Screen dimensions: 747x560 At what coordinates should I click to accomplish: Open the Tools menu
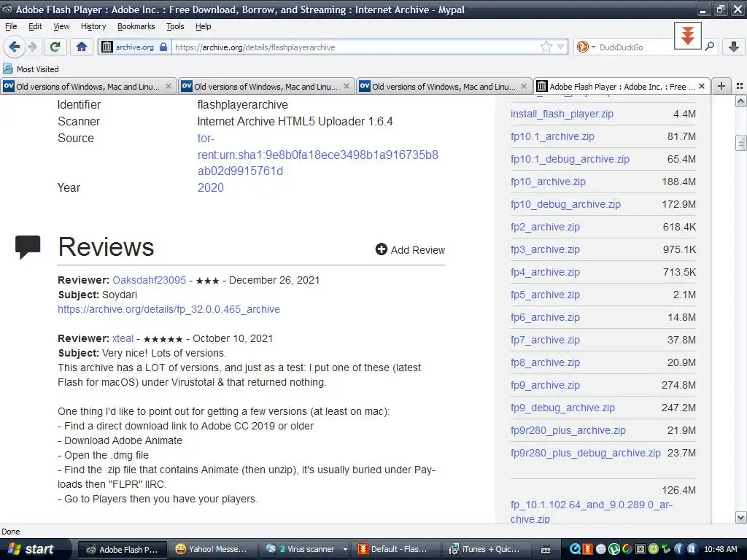[x=175, y=26]
